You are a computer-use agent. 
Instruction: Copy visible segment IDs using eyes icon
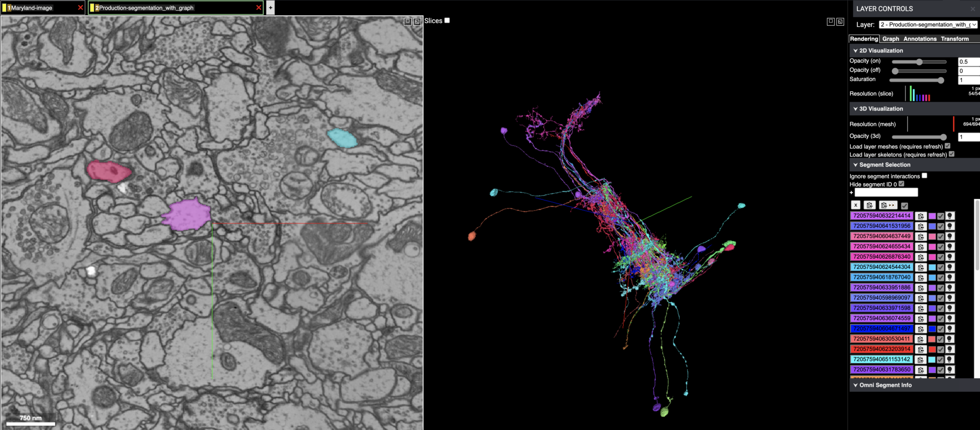pos(888,205)
